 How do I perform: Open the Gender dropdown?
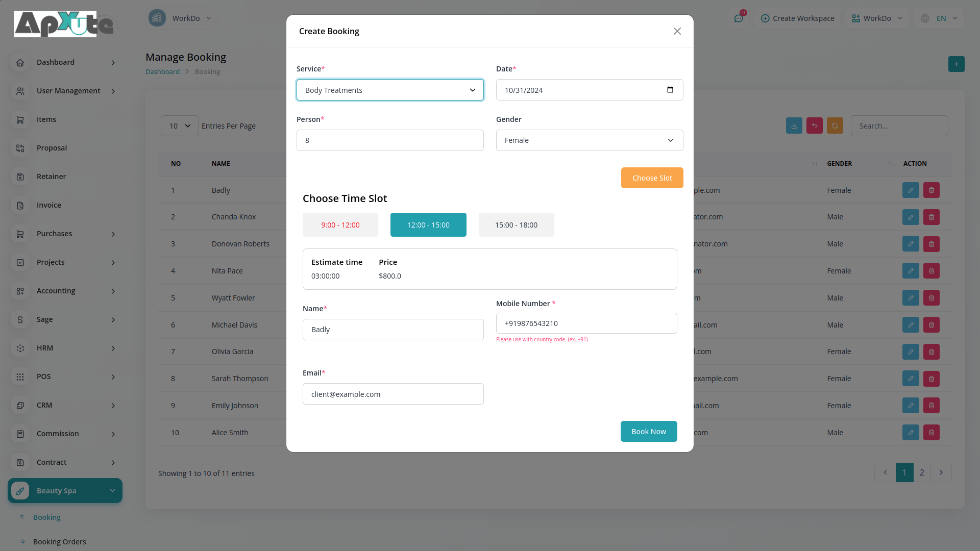pyautogui.click(x=589, y=140)
